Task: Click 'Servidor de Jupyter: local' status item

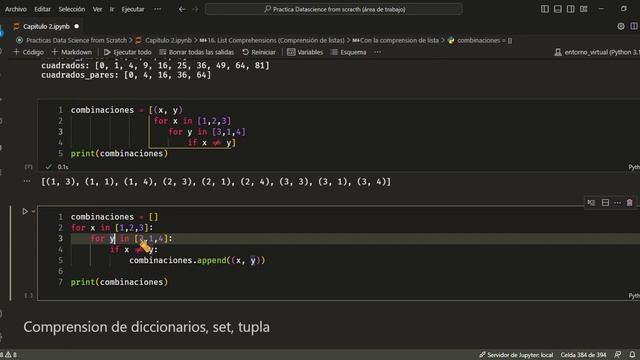Action: coord(516,355)
